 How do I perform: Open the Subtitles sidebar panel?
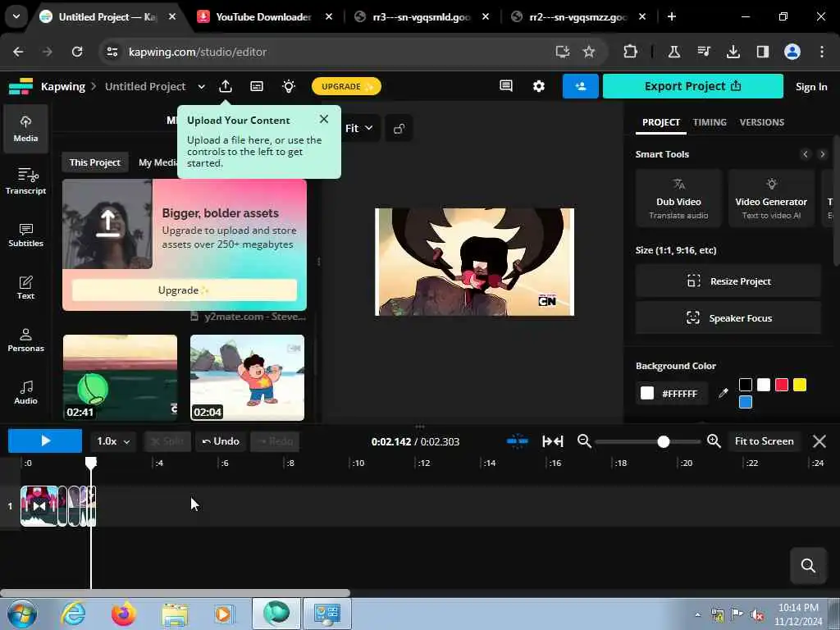pos(25,235)
